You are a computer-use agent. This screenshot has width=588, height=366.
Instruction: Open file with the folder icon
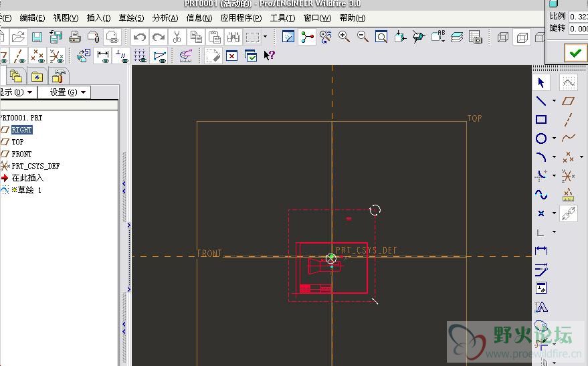click(x=17, y=37)
